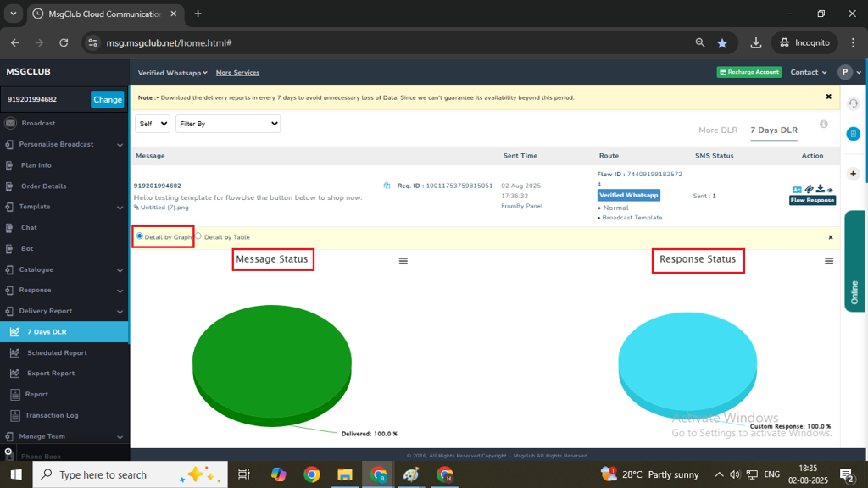The image size is (868, 488).
Task: Click the zoom magnifier icon in address bar
Action: pos(699,42)
